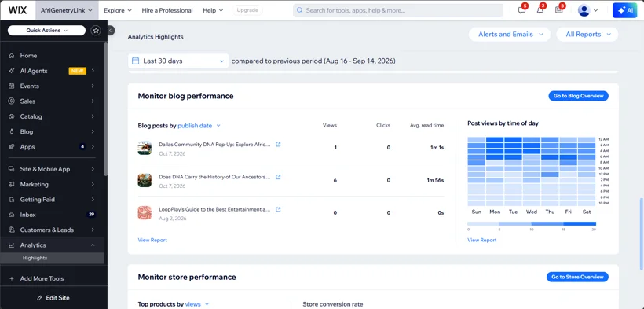Click Go to Store Overview
This screenshot has height=309, width=644.
577,277
